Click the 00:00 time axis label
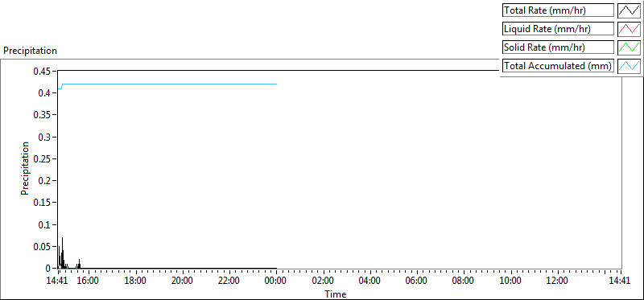644x300 pixels. click(276, 282)
